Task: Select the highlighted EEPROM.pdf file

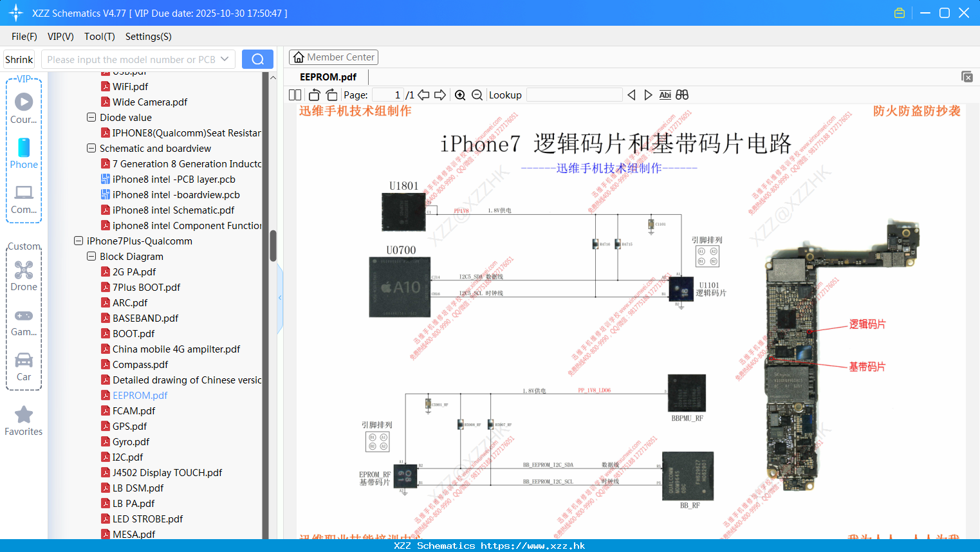Action: tap(140, 395)
